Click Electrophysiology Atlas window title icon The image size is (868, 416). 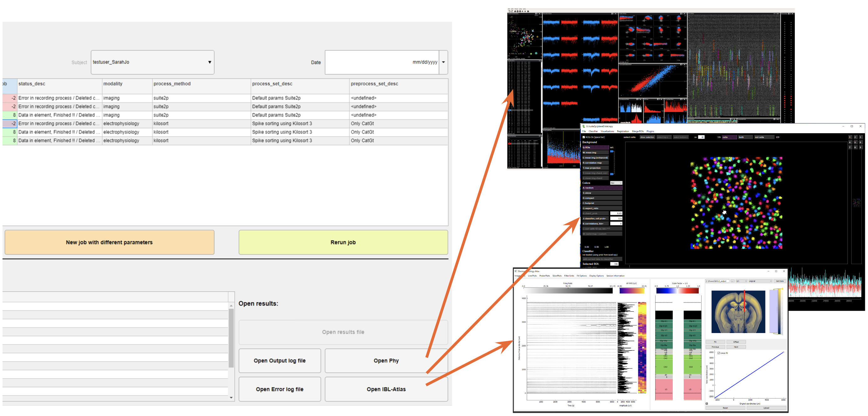point(516,271)
